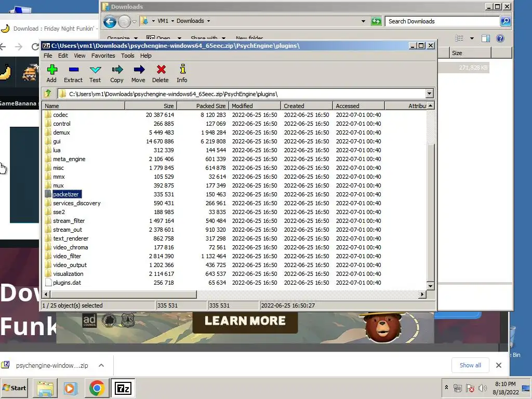
Task: Show hidden tray icons arrow
Action: 446,387
